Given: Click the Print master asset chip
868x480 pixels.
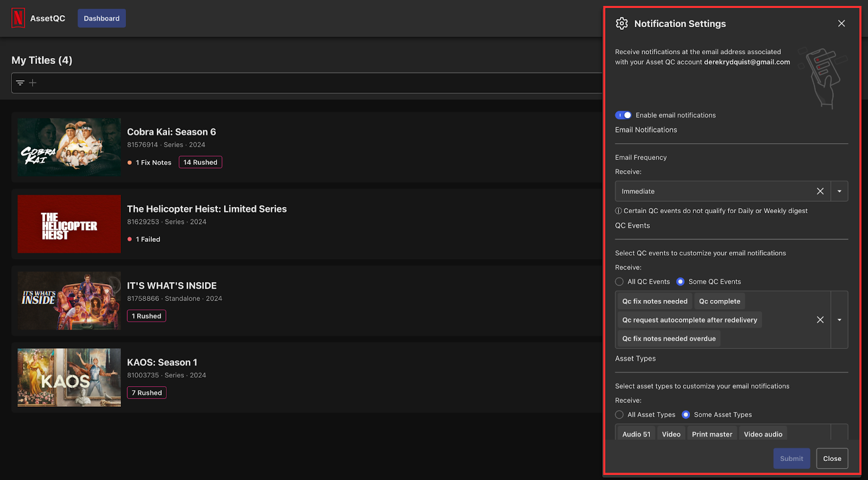Looking at the screenshot, I should [x=712, y=434].
